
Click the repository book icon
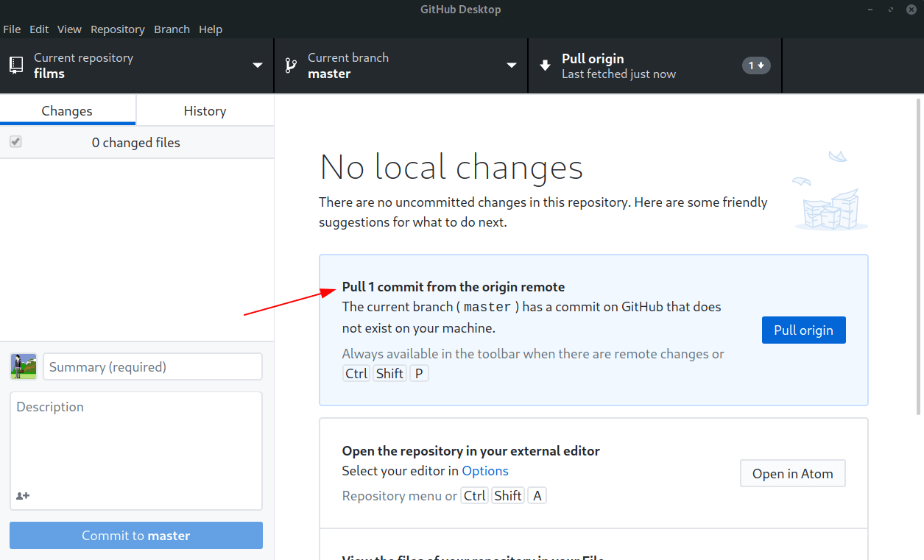16,65
